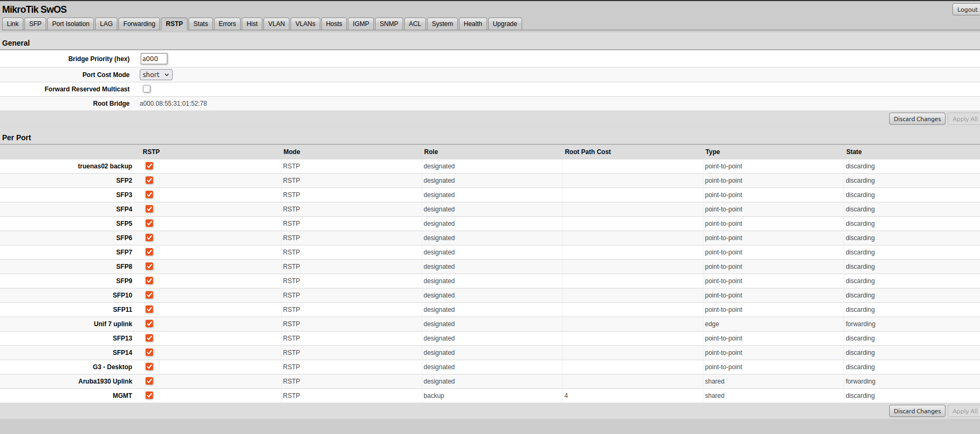Open the VLANs tab
The image size is (980, 434).
pos(305,24)
